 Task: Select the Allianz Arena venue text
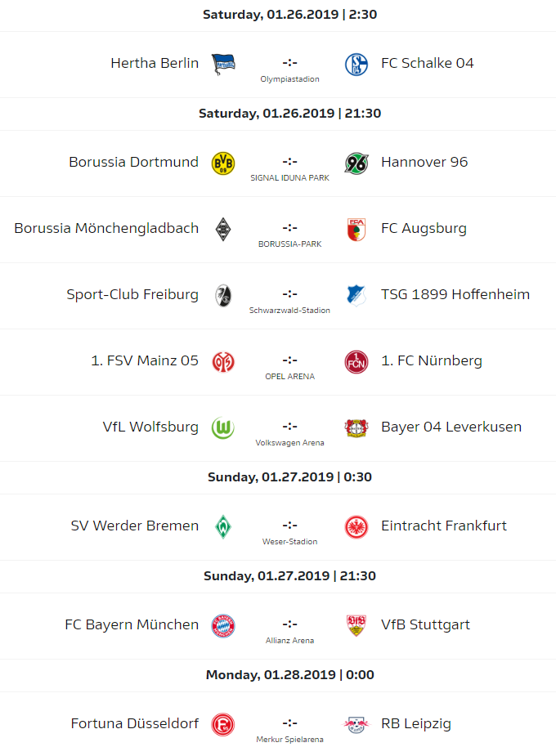tap(289, 641)
